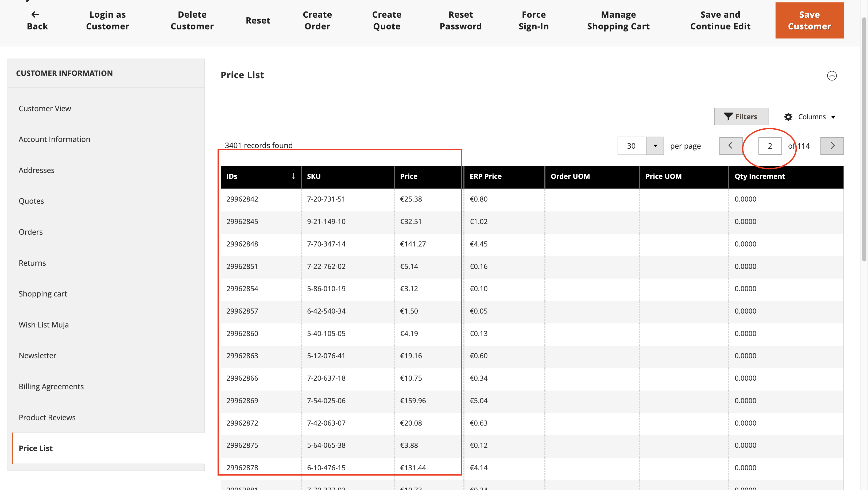Click price €141.27
The image size is (868, 490).
pyautogui.click(x=413, y=244)
